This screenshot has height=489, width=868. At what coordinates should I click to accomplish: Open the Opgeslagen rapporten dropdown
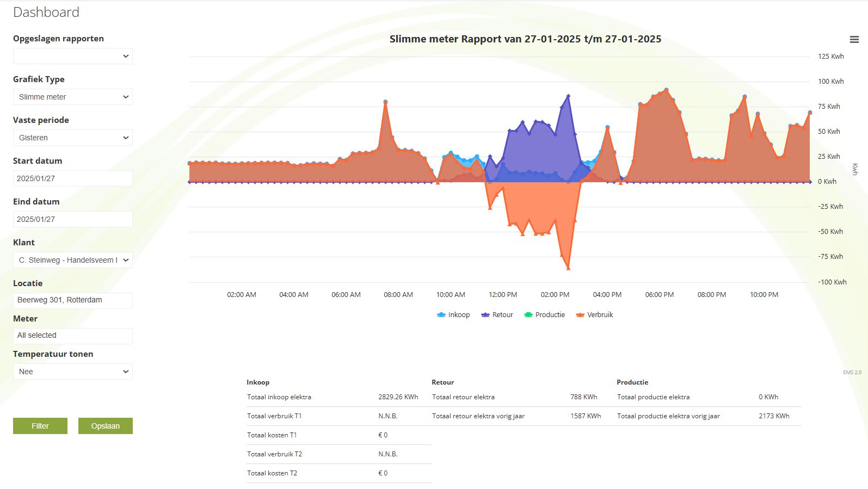(73, 56)
